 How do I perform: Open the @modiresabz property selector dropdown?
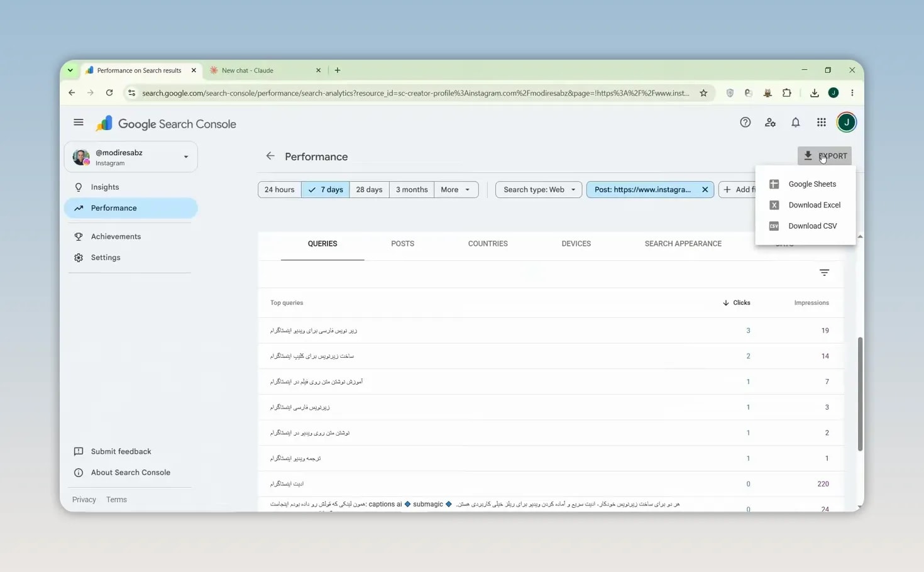(x=131, y=157)
